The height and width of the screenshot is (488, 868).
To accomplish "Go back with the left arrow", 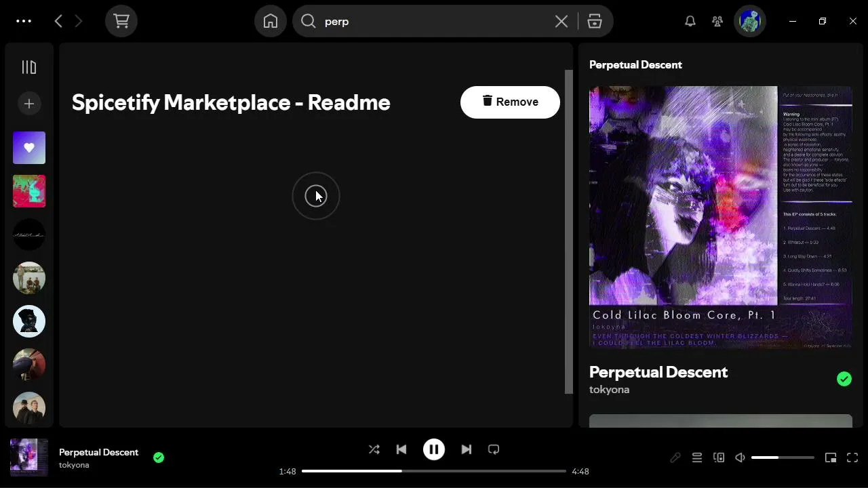I will tap(58, 21).
